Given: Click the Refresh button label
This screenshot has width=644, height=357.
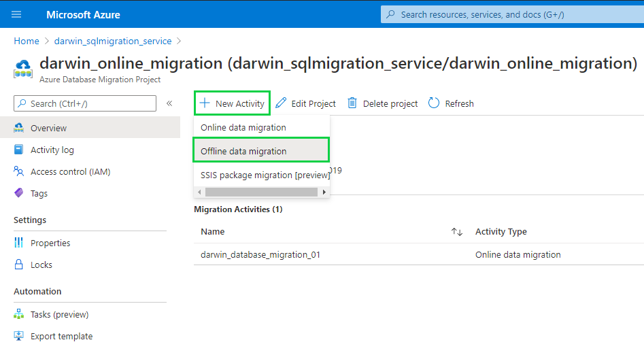Looking at the screenshot, I should 459,103.
